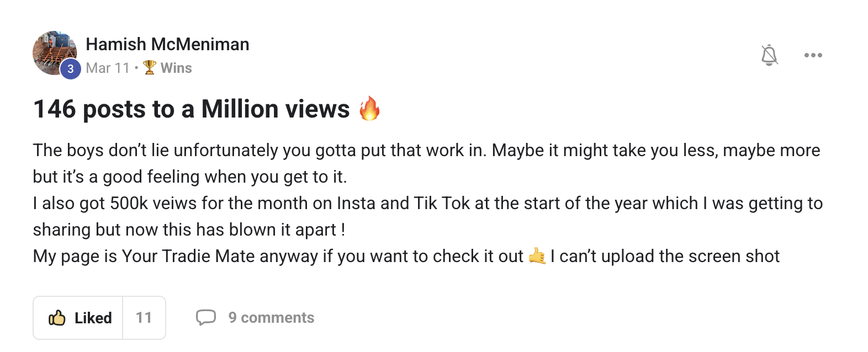Click the speech bubble comments icon
Screen dimensions: 868x352
pos(206,318)
